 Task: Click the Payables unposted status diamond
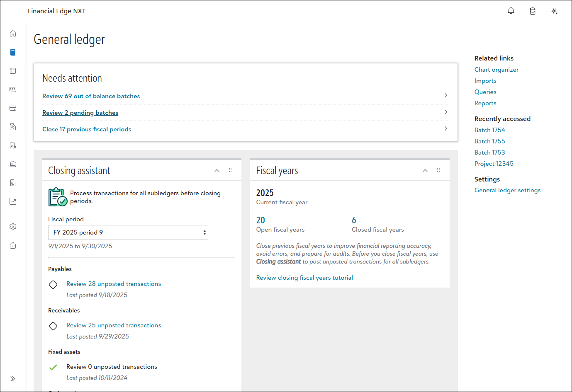coord(53,285)
